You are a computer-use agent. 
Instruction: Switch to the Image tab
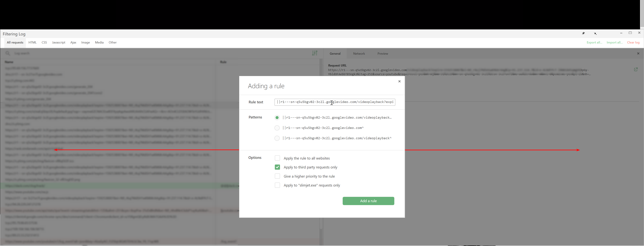click(x=86, y=43)
